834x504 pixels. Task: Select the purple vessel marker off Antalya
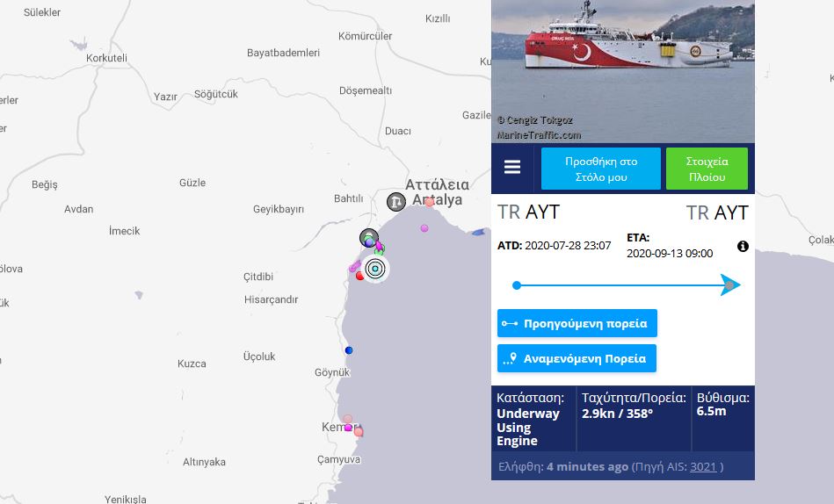coord(424,228)
